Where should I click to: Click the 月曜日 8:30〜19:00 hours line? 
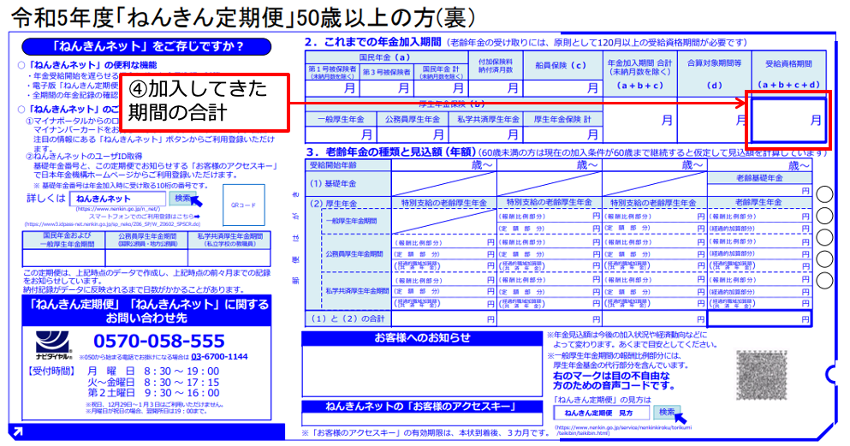click(x=153, y=371)
